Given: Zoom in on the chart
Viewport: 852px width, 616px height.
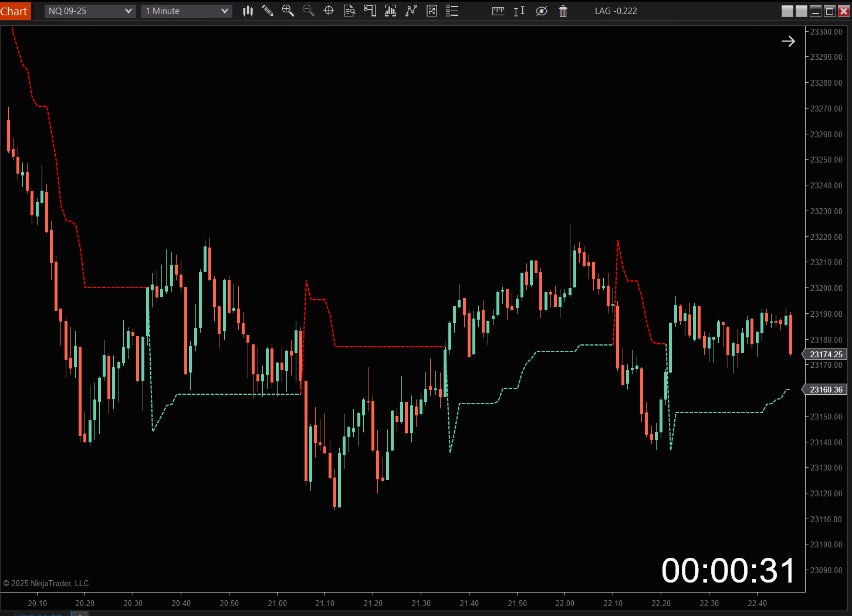Looking at the screenshot, I should tap(288, 11).
